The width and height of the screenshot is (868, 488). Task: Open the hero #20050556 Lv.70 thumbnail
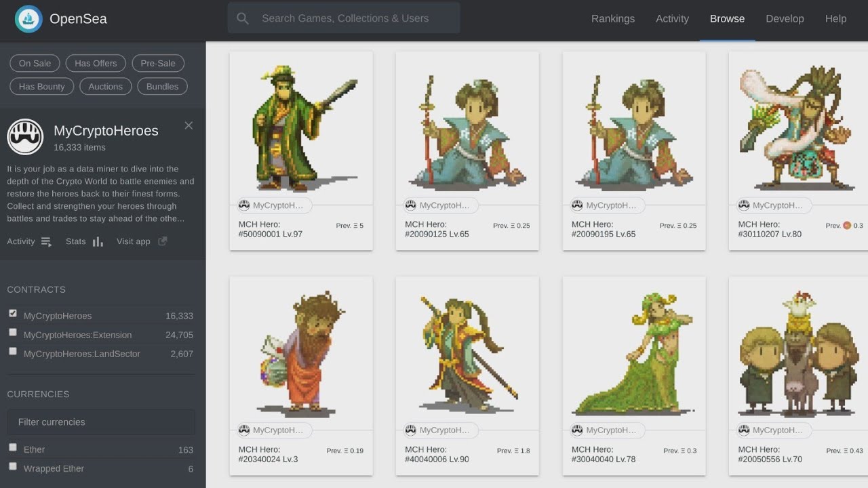[x=798, y=353]
